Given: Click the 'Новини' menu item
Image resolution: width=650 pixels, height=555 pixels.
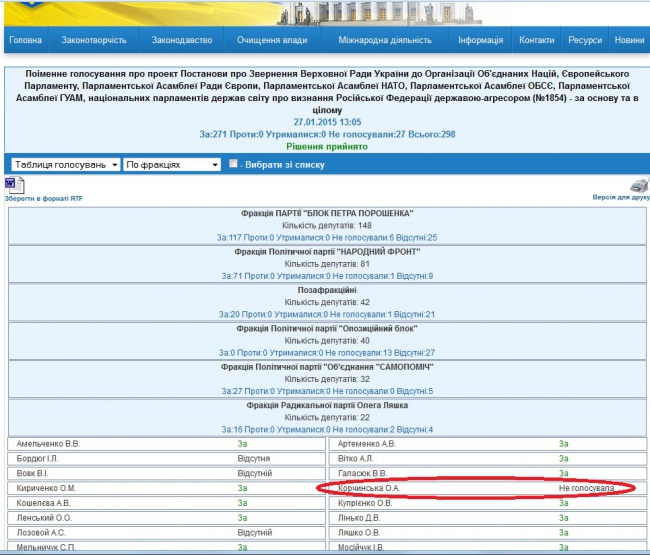Looking at the screenshot, I should (x=629, y=40).
